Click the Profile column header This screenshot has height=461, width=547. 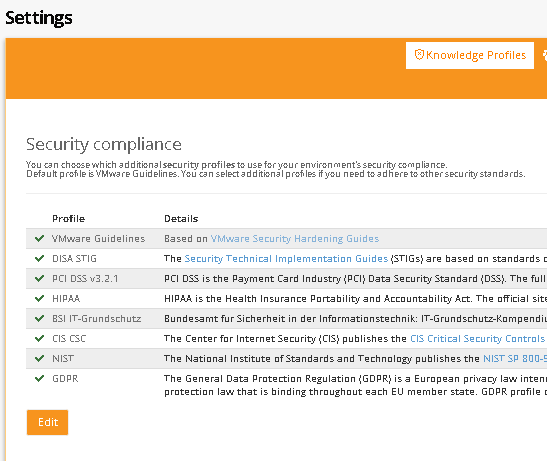click(x=68, y=219)
